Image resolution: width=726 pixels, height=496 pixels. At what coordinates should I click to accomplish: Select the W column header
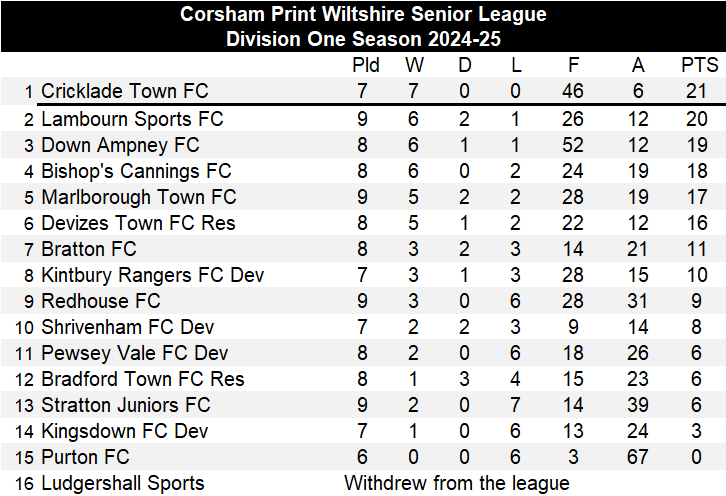(x=414, y=65)
